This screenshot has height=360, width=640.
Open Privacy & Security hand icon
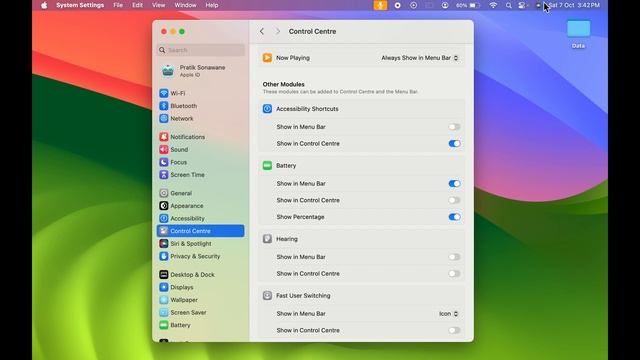coord(164,256)
